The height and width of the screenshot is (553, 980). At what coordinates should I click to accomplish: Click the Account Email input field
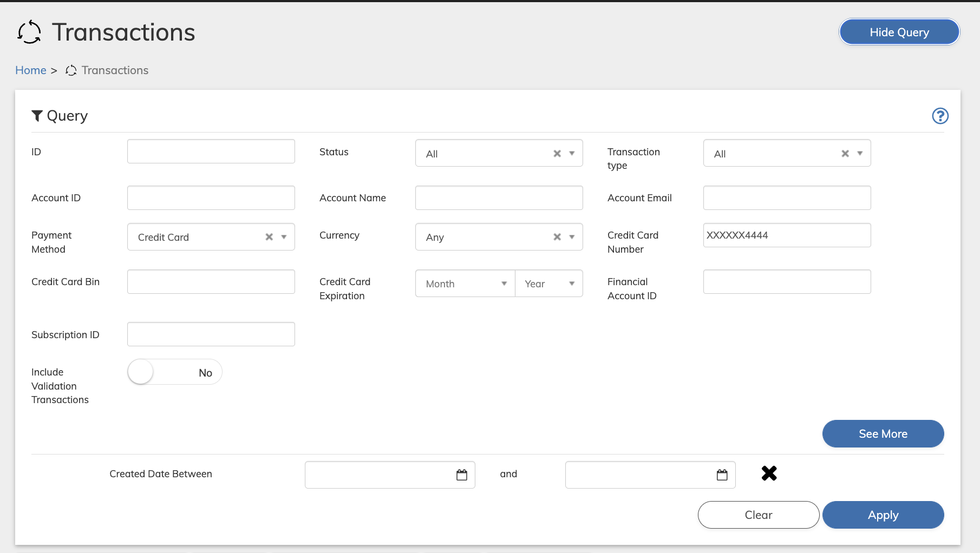coord(787,198)
